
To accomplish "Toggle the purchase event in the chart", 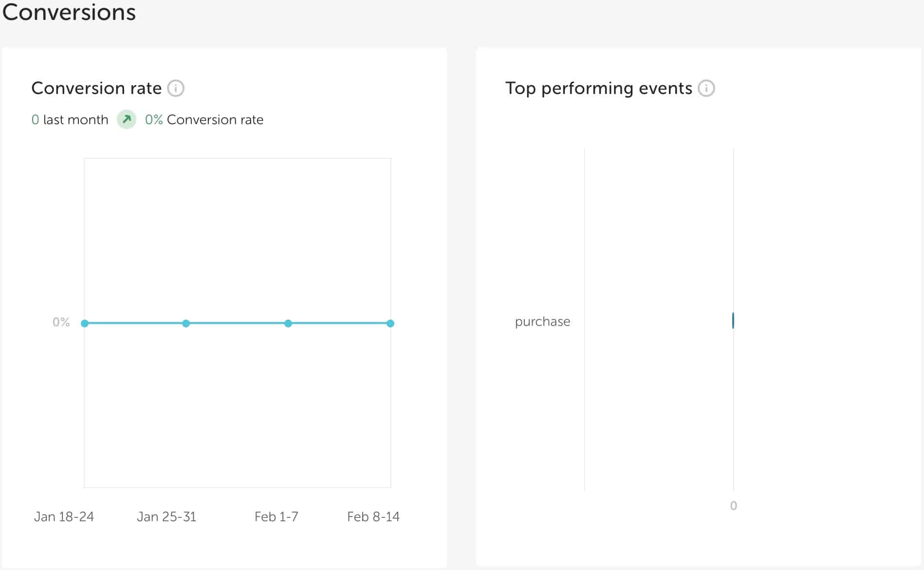I will [542, 322].
